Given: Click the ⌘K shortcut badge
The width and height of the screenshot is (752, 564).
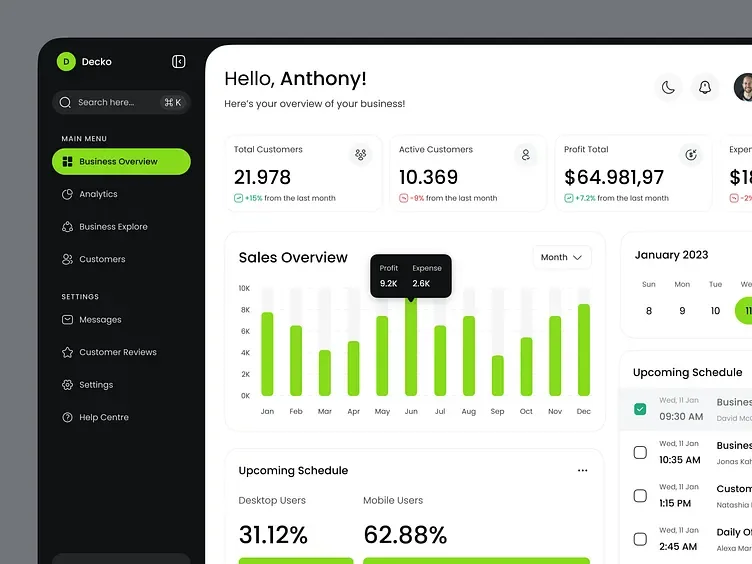Looking at the screenshot, I should [173, 102].
